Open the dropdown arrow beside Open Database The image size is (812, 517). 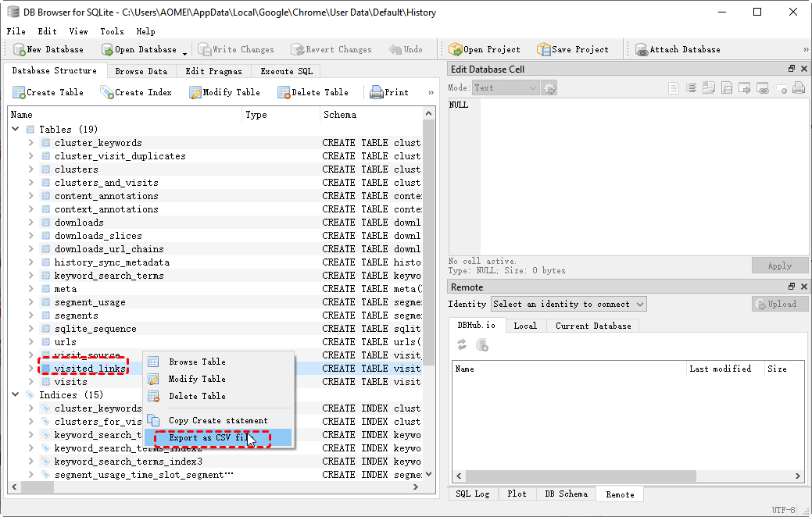tap(185, 52)
